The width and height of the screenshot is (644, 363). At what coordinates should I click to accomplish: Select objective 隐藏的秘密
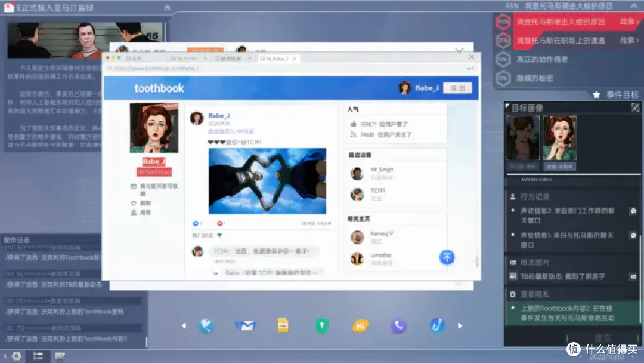534,78
